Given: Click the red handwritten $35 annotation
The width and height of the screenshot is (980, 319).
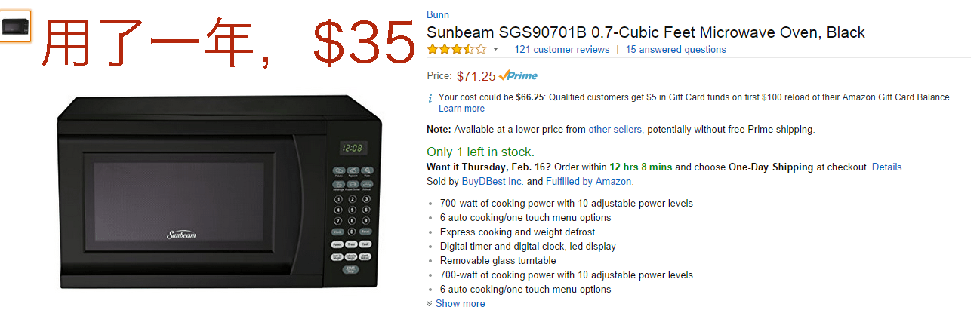Looking at the screenshot, I should click(362, 41).
